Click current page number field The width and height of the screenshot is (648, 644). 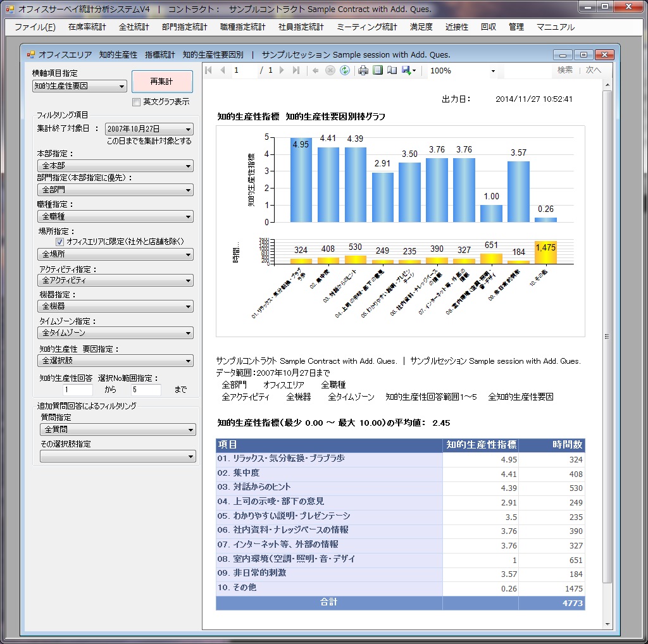(244, 71)
